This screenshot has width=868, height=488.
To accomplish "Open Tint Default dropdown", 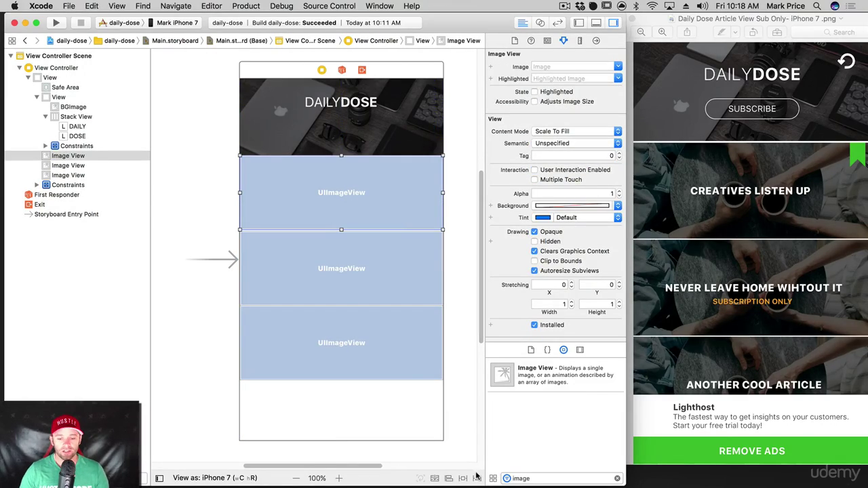I will point(587,218).
